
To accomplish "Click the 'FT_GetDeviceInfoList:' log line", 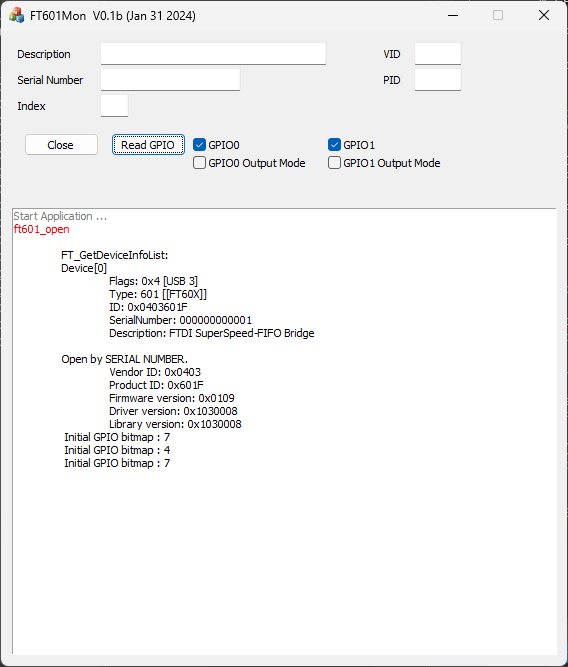I will point(115,255).
